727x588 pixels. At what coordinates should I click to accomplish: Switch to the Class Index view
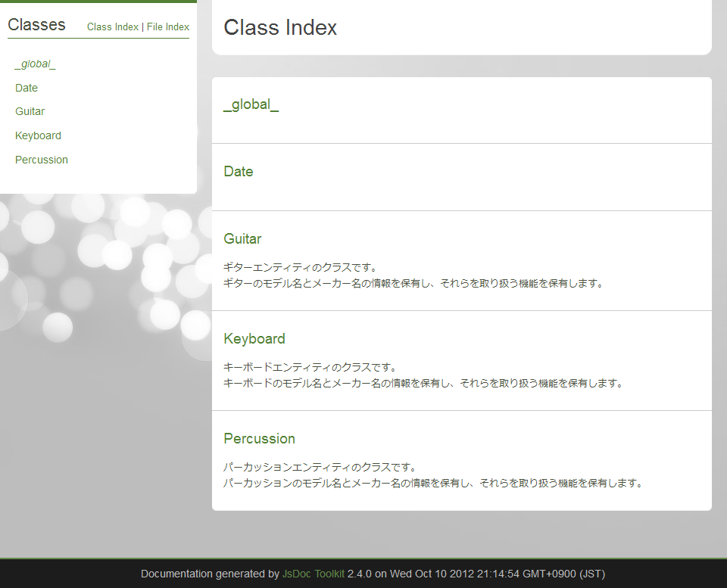click(x=112, y=26)
